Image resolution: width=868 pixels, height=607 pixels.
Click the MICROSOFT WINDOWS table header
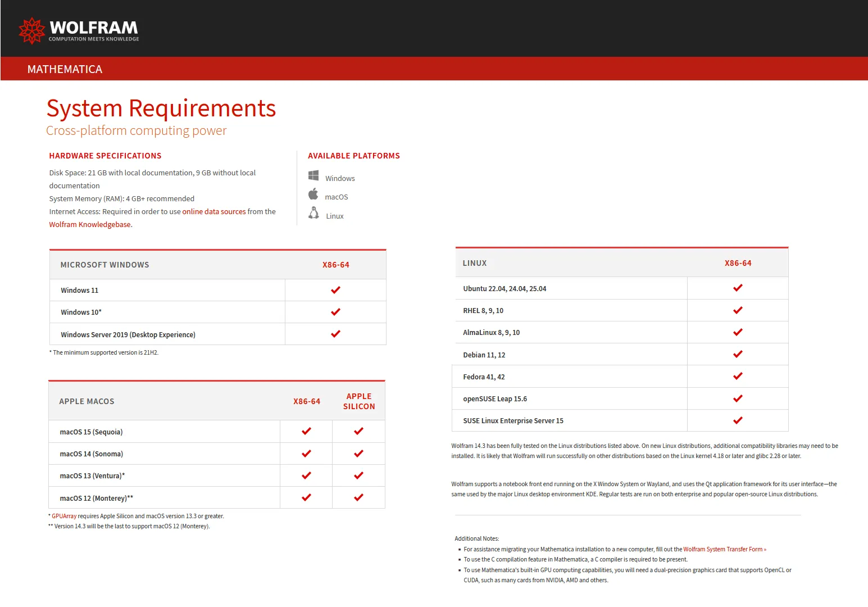105,265
